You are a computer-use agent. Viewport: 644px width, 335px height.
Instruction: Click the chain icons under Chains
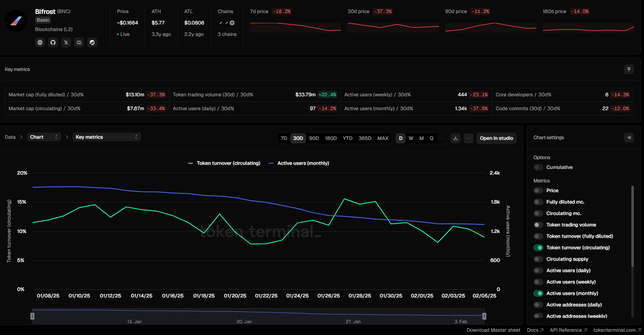pos(227,23)
